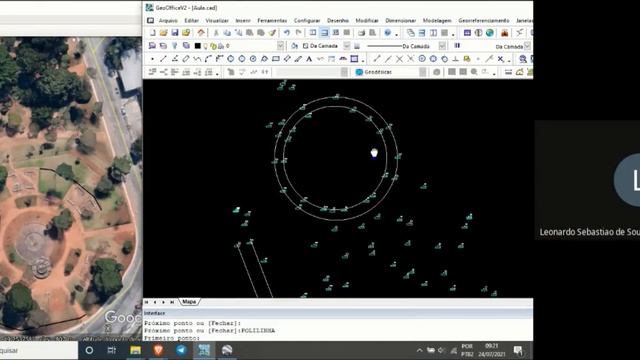Click the next-sheet navigation arrow
The width and height of the screenshot is (640, 360).
(x=164, y=302)
